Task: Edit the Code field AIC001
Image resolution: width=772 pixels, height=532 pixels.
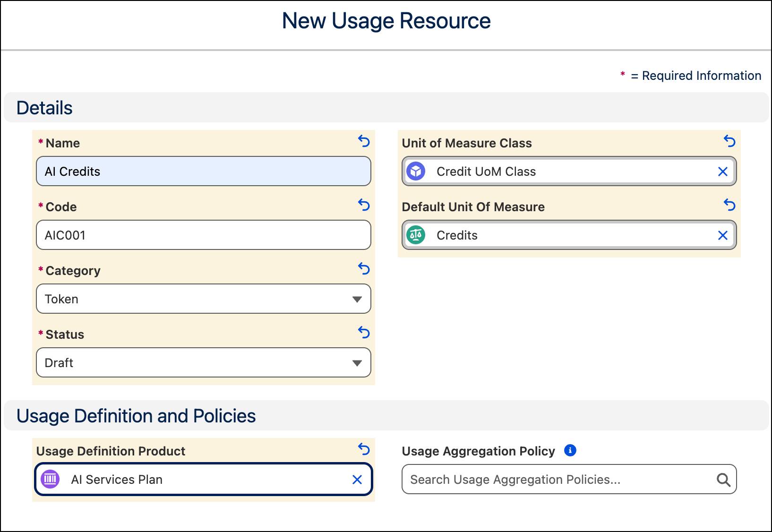Action: [x=204, y=235]
